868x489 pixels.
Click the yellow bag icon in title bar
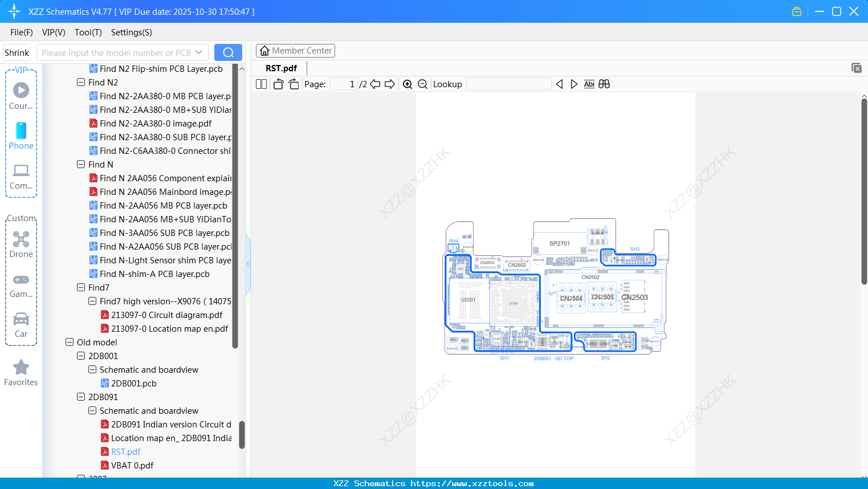tap(797, 11)
